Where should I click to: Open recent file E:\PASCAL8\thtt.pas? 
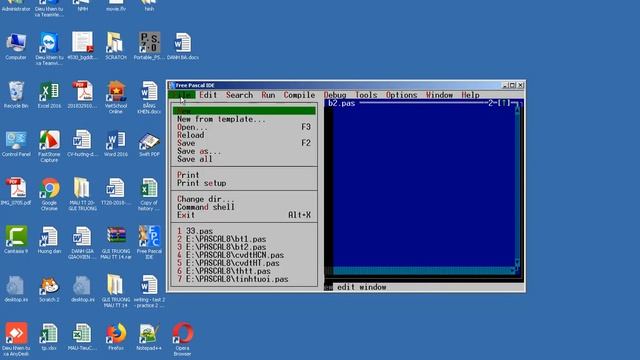tap(244, 271)
